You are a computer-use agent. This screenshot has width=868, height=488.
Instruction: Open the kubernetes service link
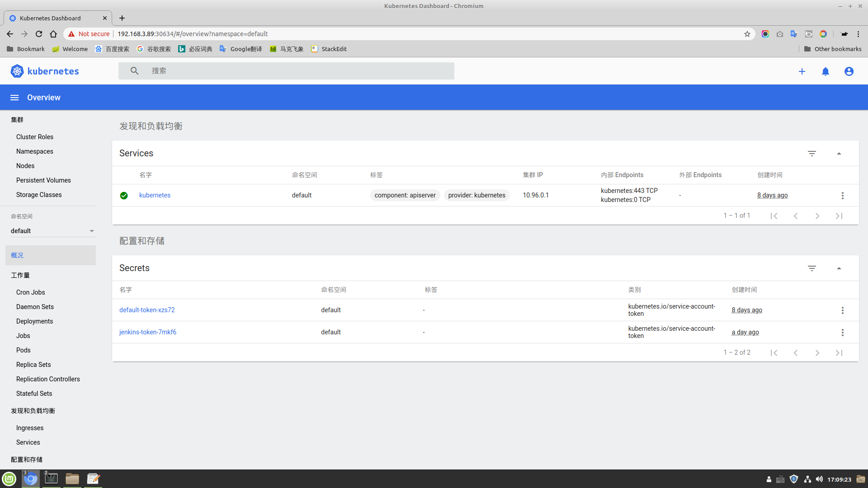pyautogui.click(x=155, y=195)
